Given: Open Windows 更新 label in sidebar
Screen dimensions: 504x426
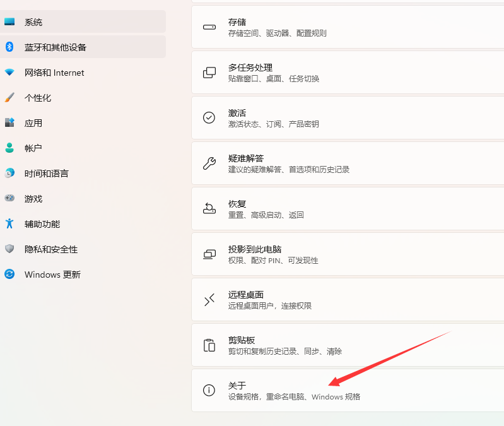Looking at the screenshot, I should [x=53, y=275].
